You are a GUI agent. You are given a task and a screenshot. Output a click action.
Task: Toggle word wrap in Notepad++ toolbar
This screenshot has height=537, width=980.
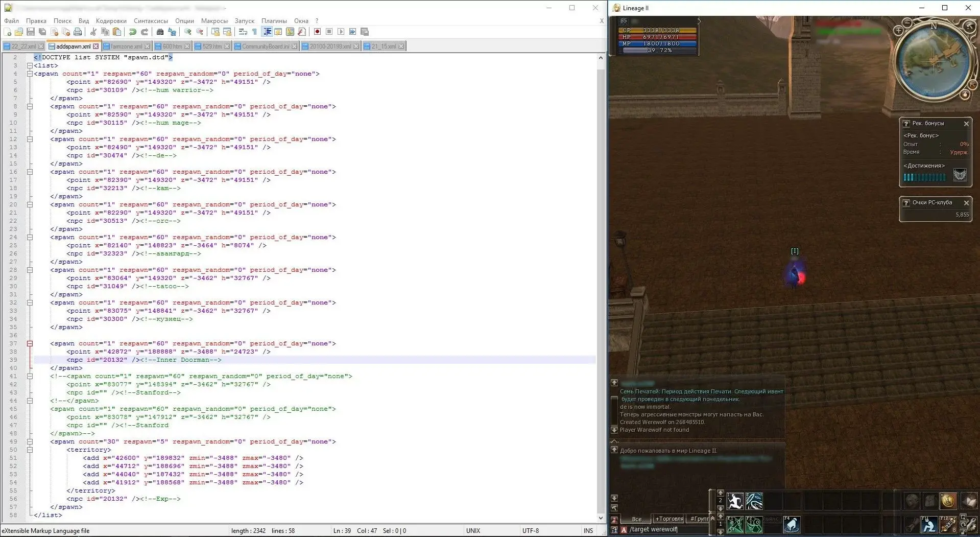[x=243, y=32]
